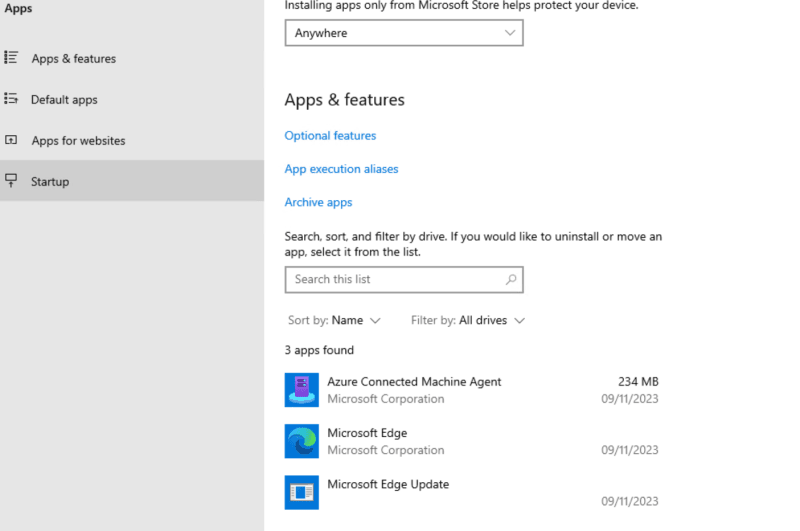Focus the Search this list field
Viewport: 800px width, 531px height.
404,280
